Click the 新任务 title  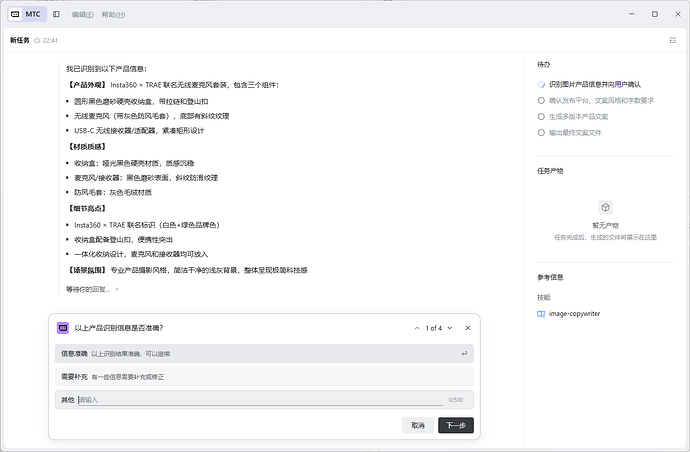pos(20,40)
